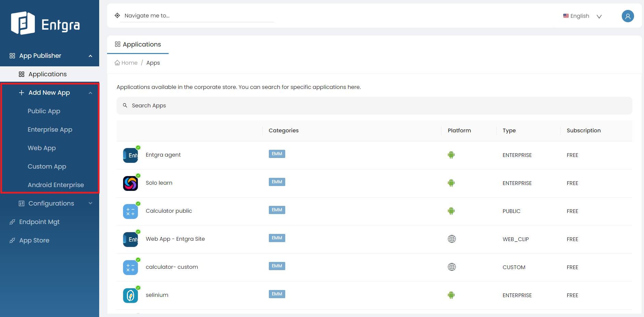Expand the Configurations chevron

[90, 203]
